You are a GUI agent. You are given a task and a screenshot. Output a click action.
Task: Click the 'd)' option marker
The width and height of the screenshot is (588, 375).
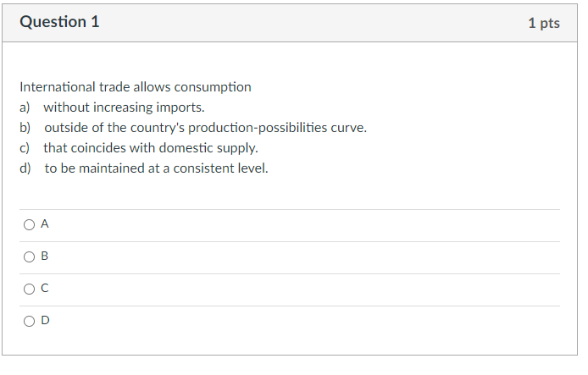click(25, 168)
